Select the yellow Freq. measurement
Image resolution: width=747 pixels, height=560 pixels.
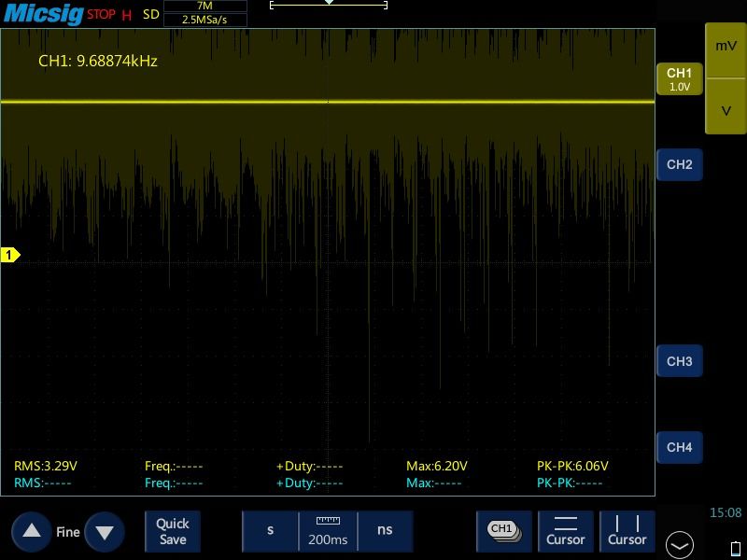pos(174,466)
